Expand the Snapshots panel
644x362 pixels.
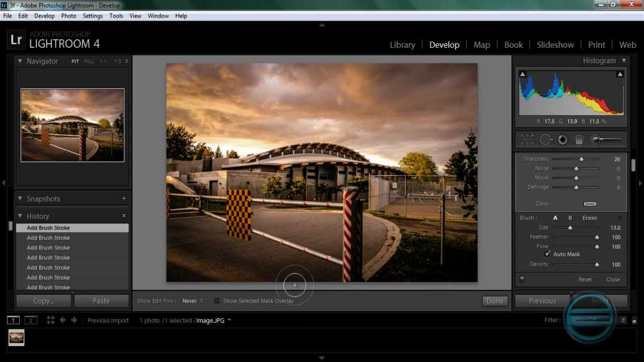coord(20,199)
